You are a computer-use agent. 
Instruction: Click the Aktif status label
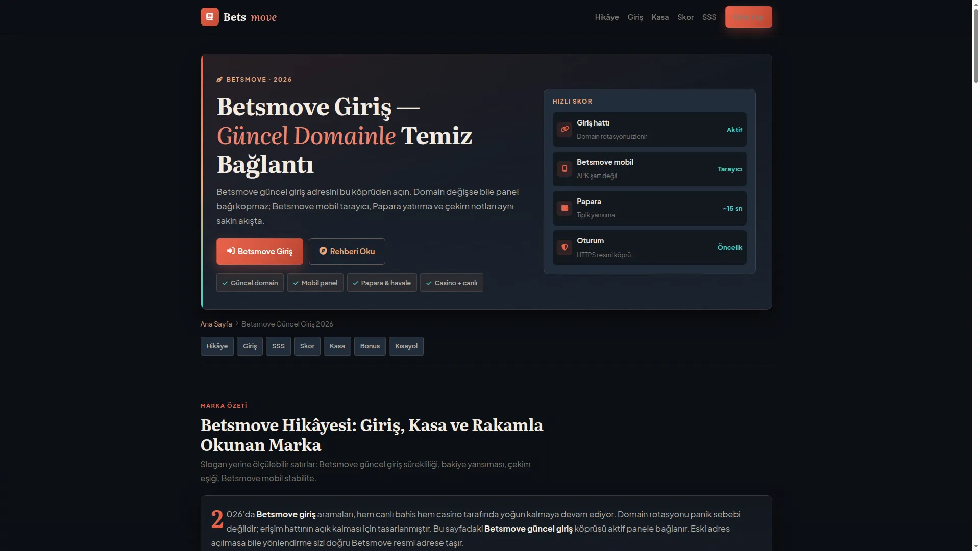coord(734,130)
